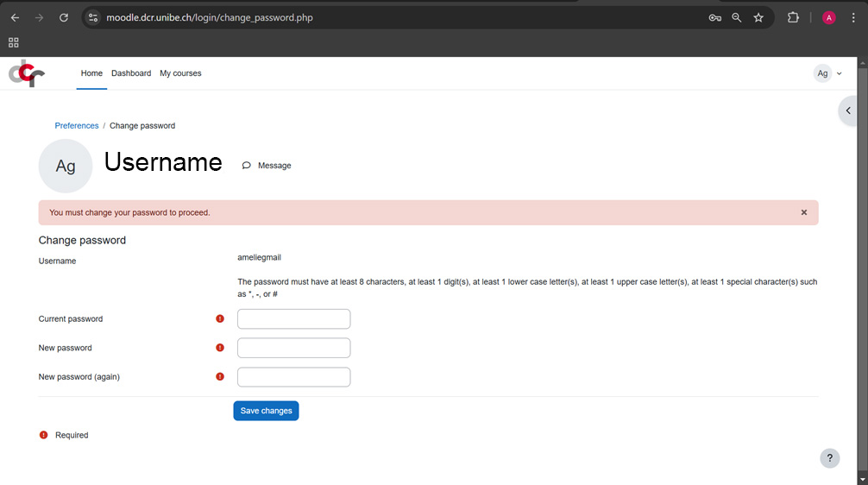Open the Chrome apps grid icon
This screenshot has width=868, height=485.
pos(13,42)
